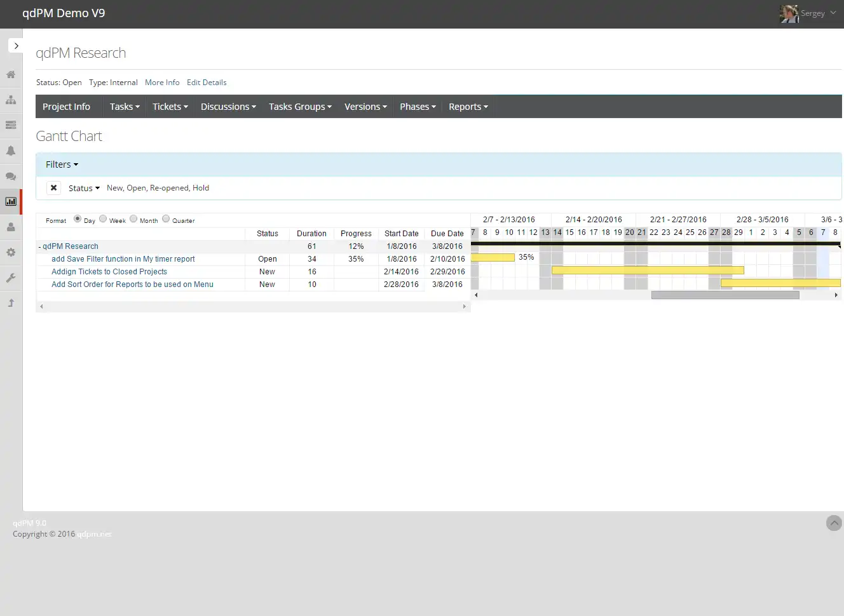Screen dimensions: 844x616
Task: Open the bell notifications icon in sidebar
Action: tap(11, 151)
